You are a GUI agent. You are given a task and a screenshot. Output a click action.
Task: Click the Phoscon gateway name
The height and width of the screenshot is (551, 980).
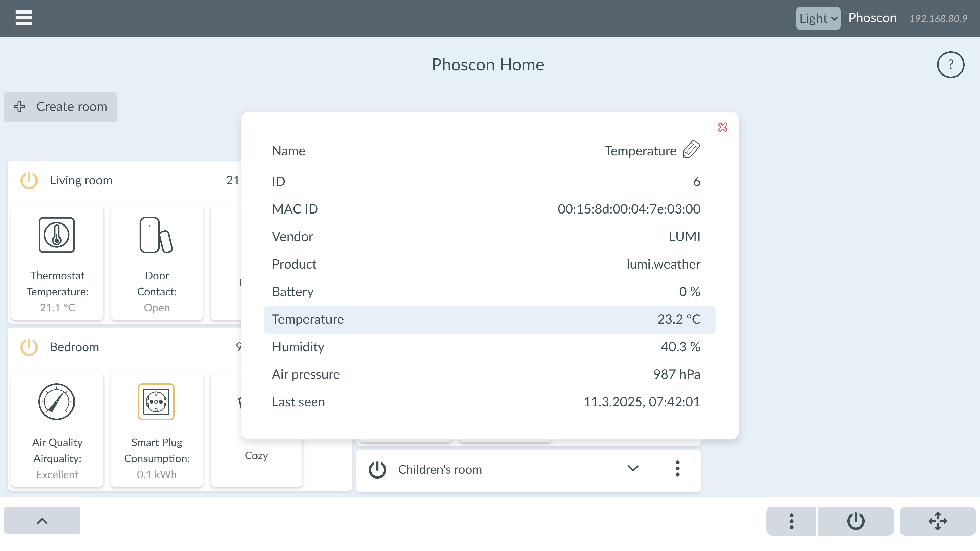coord(872,18)
